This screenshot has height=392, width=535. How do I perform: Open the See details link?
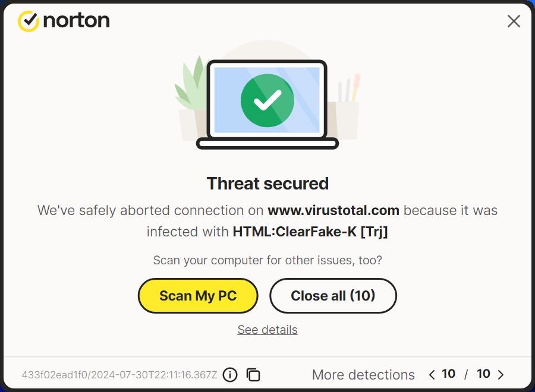(x=267, y=330)
